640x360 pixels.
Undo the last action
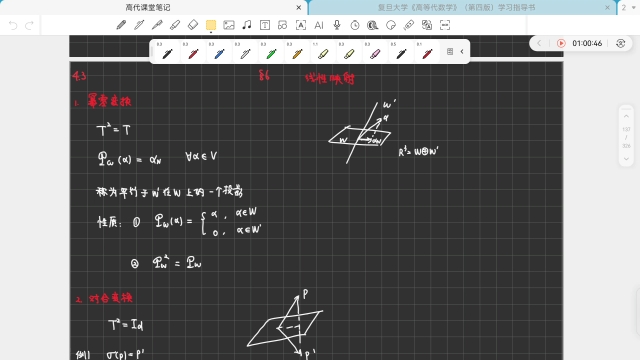[13, 26]
